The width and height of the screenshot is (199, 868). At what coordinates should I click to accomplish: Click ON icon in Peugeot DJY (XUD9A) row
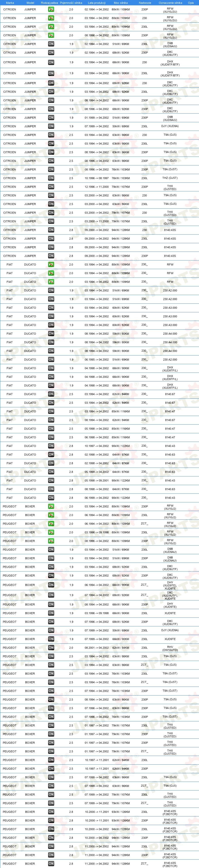click(51, 630)
